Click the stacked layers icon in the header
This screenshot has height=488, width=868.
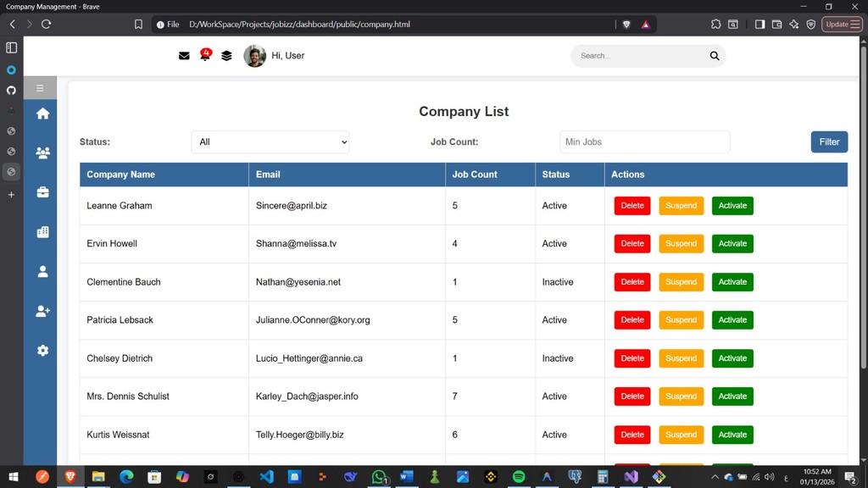[226, 56]
